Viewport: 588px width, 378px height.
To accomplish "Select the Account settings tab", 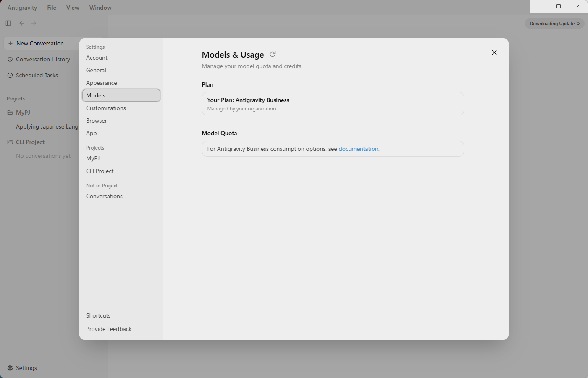I will (121, 58).
